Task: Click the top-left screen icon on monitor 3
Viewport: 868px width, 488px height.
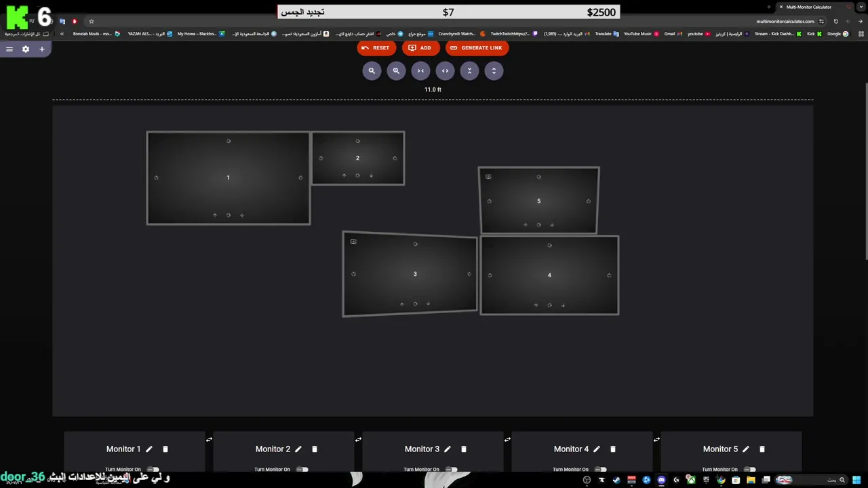Action: [x=353, y=241]
